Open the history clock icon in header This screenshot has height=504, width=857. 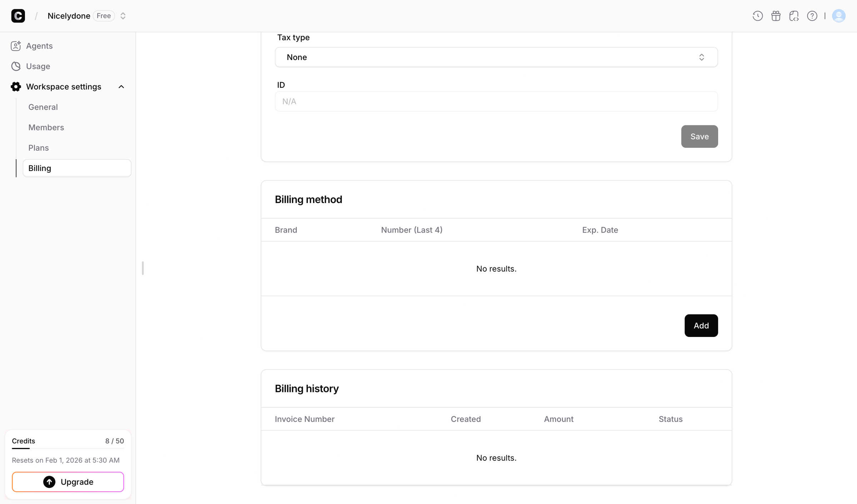tap(757, 16)
